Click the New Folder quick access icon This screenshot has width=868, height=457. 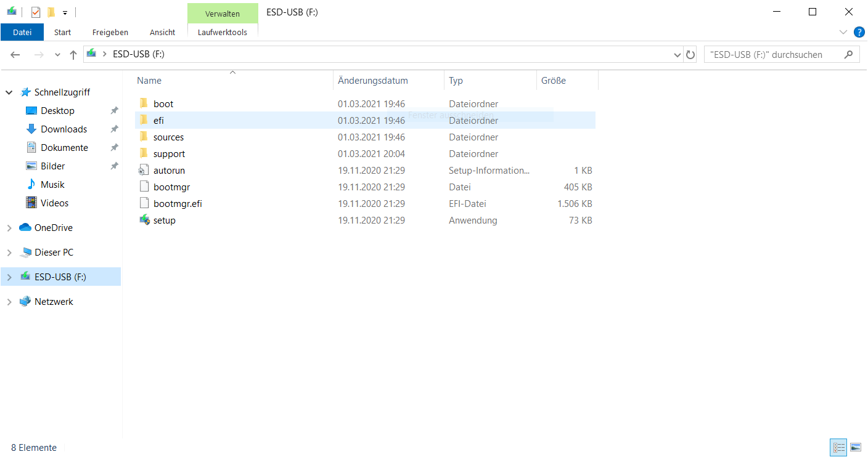tap(51, 12)
